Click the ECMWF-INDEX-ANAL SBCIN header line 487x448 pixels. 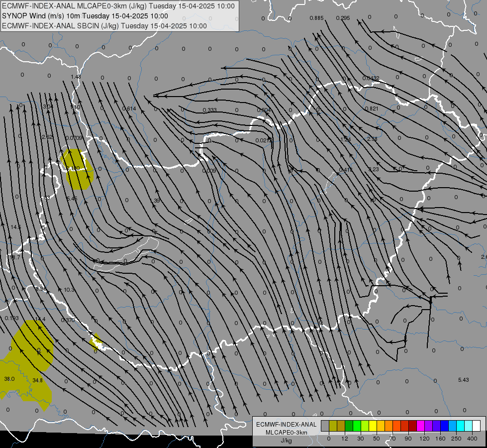(x=104, y=26)
